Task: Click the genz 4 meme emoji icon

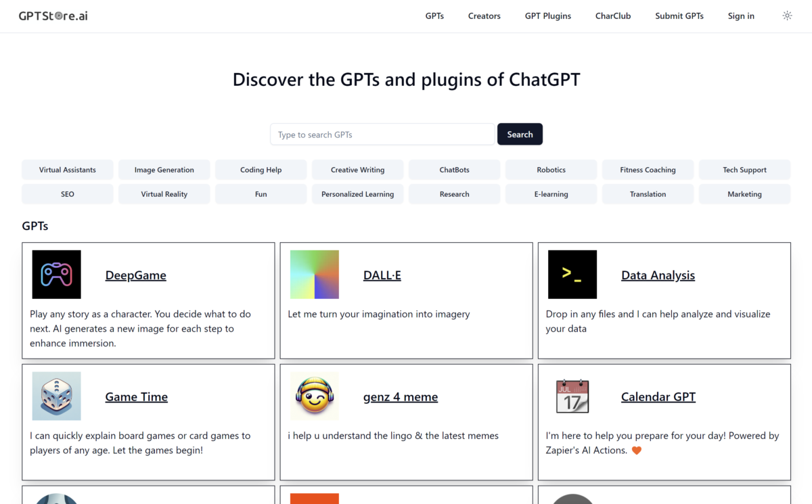Action: 314,396
